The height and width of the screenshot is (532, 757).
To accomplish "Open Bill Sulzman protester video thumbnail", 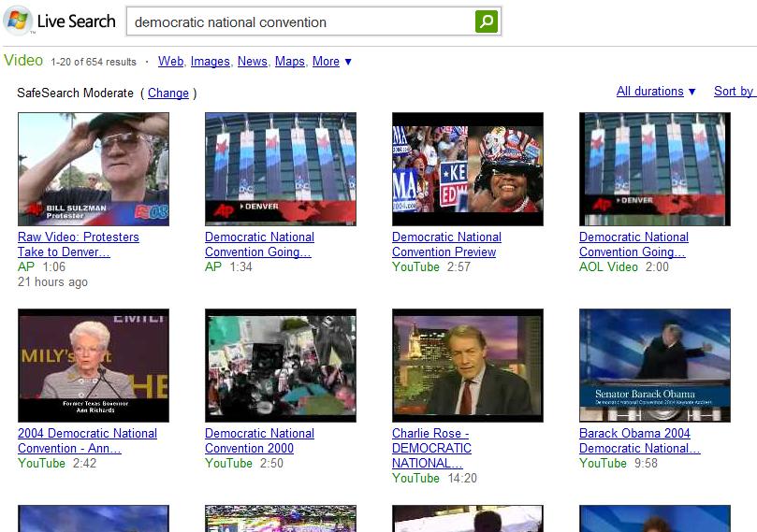I will click(x=94, y=169).
